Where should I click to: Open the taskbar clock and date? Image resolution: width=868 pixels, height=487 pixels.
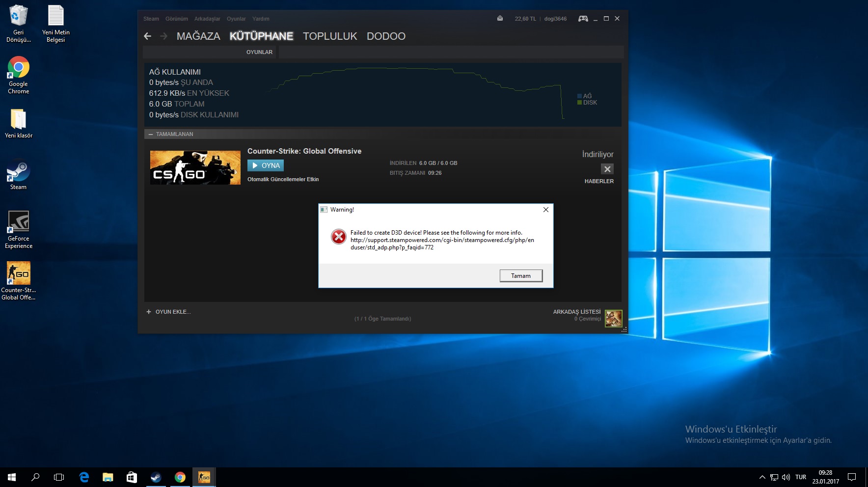pos(825,477)
